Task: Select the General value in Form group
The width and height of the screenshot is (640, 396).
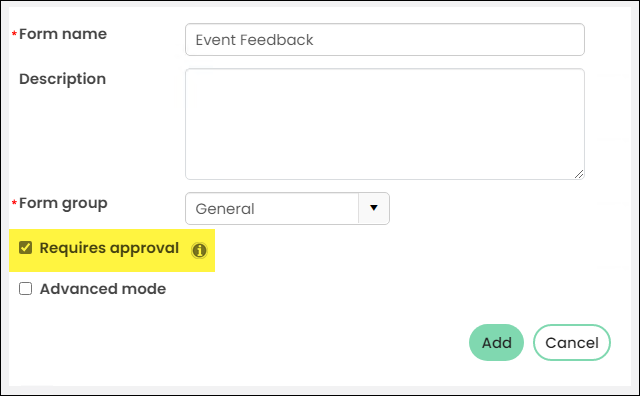Action: click(x=225, y=209)
